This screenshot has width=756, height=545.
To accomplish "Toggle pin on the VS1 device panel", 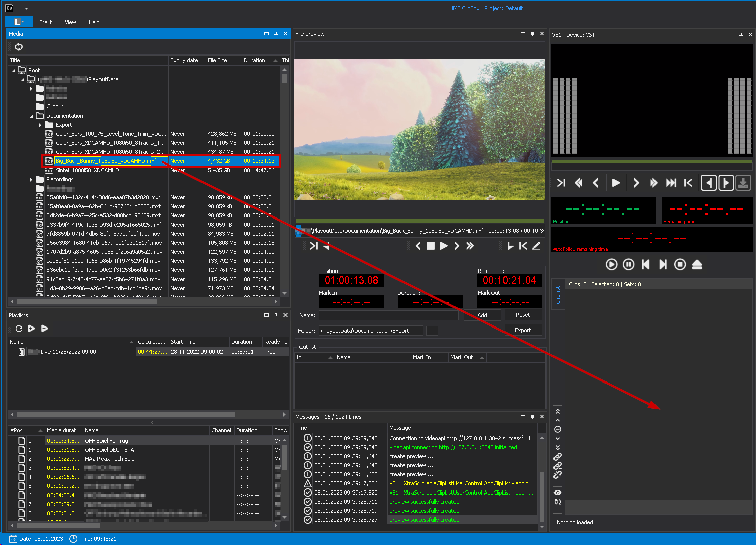I will pos(741,35).
